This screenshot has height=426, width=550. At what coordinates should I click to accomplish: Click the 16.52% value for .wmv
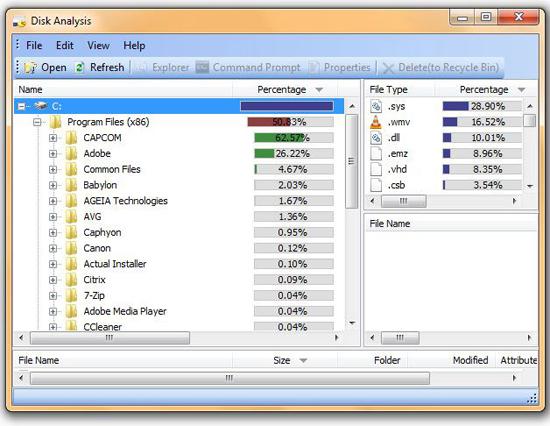tap(488, 122)
